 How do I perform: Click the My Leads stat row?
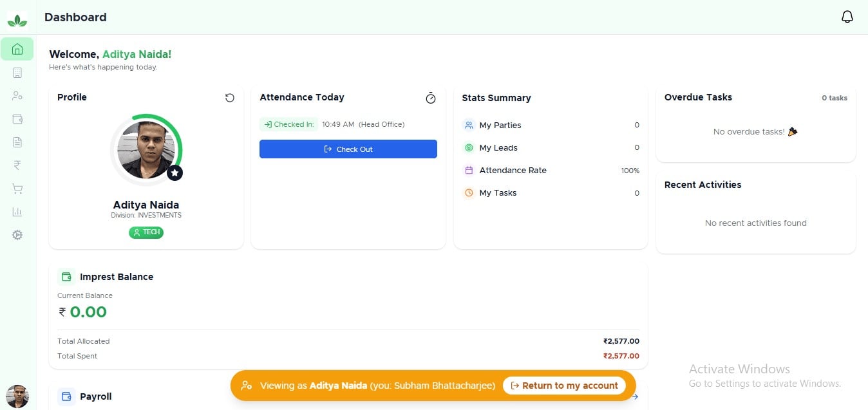point(551,147)
